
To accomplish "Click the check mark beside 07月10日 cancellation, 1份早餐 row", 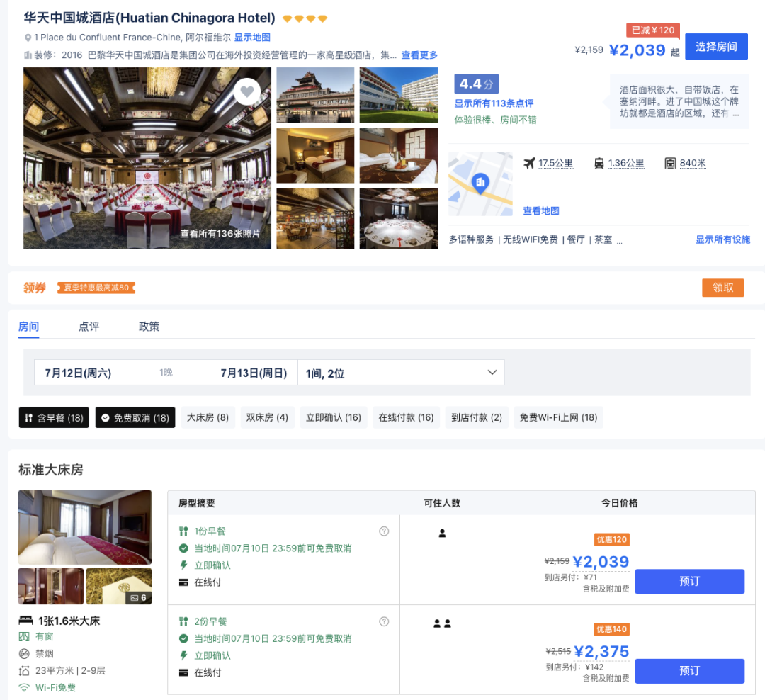I will 183,548.
